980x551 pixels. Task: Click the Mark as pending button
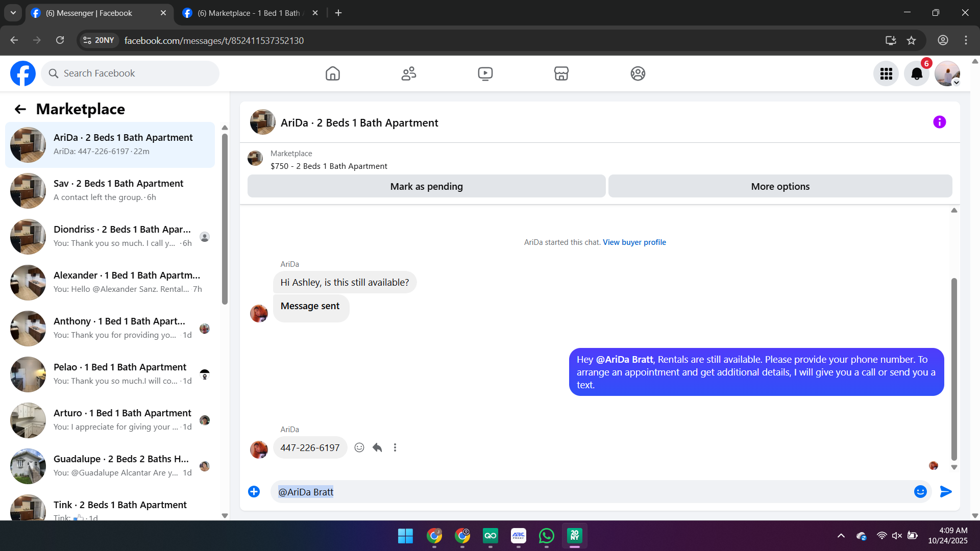pyautogui.click(x=427, y=186)
